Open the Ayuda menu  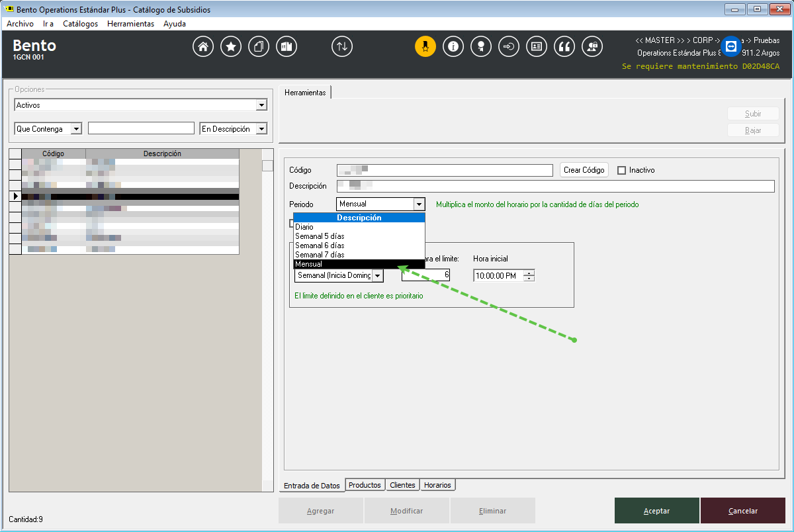click(x=175, y=24)
